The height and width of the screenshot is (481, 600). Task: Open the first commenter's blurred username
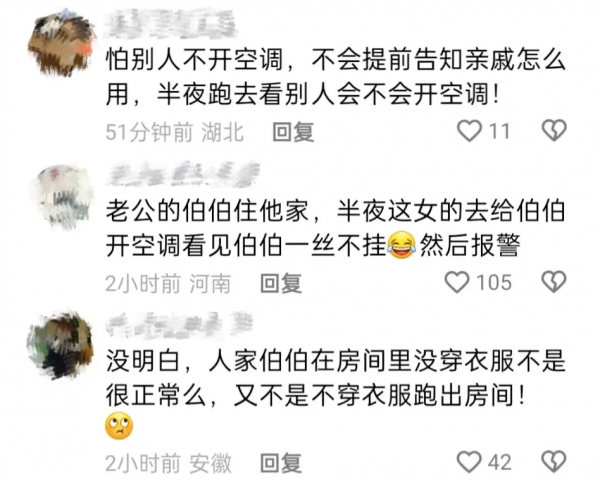coord(170,23)
